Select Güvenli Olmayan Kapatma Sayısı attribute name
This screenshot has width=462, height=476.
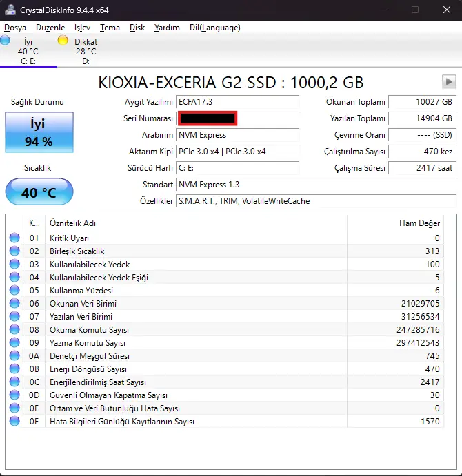(x=108, y=395)
